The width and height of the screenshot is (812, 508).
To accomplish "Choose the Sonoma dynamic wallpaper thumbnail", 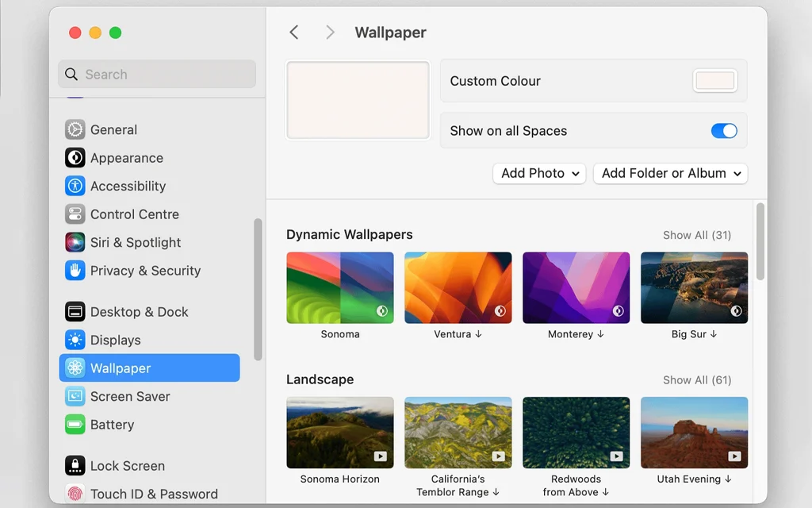I will (x=339, y=287).
